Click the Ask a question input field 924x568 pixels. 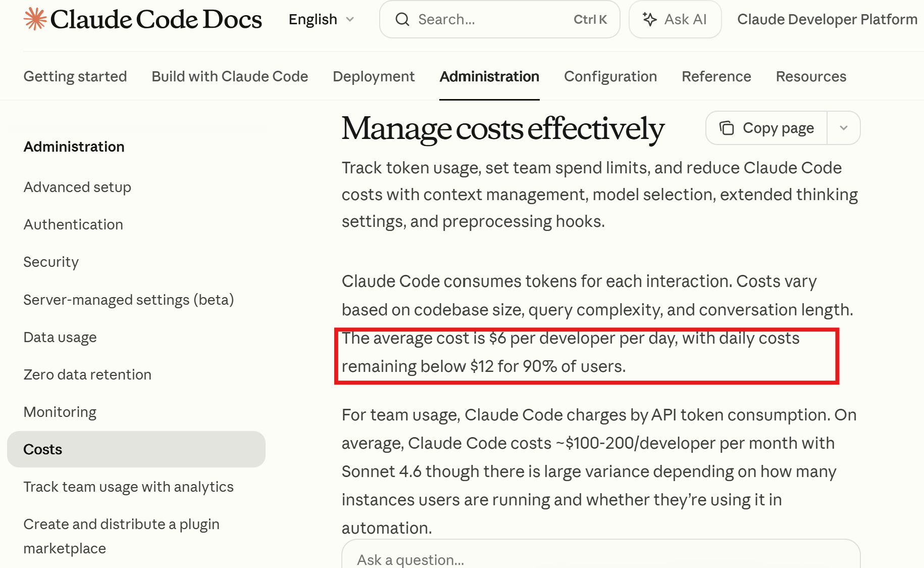coord(555,559)
